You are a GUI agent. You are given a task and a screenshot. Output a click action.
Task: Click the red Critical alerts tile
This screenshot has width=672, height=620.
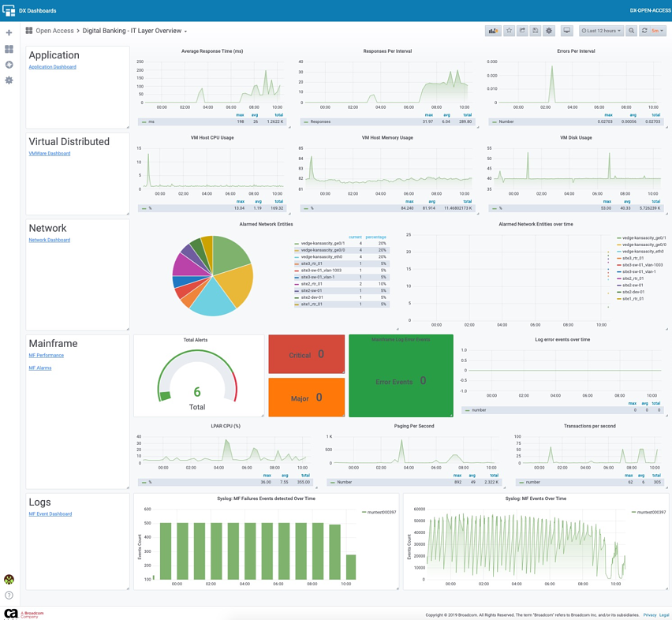[306, 355]
